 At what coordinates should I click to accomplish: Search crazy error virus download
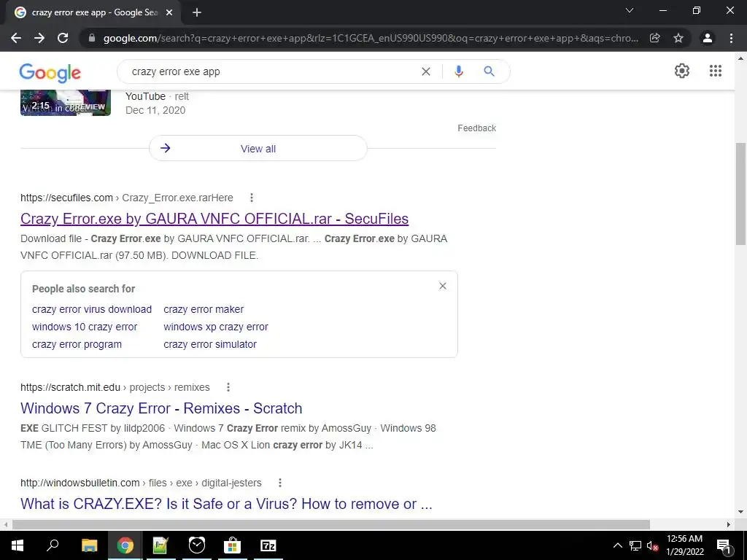(x=92, y=309)
